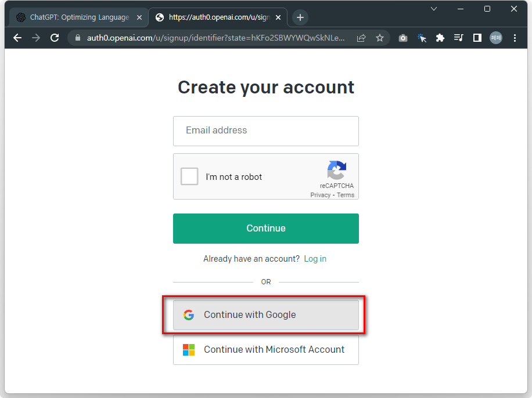Viewport: 532px width, 398px height.
Task: Follow the Log in link
Action: [315, 259]
